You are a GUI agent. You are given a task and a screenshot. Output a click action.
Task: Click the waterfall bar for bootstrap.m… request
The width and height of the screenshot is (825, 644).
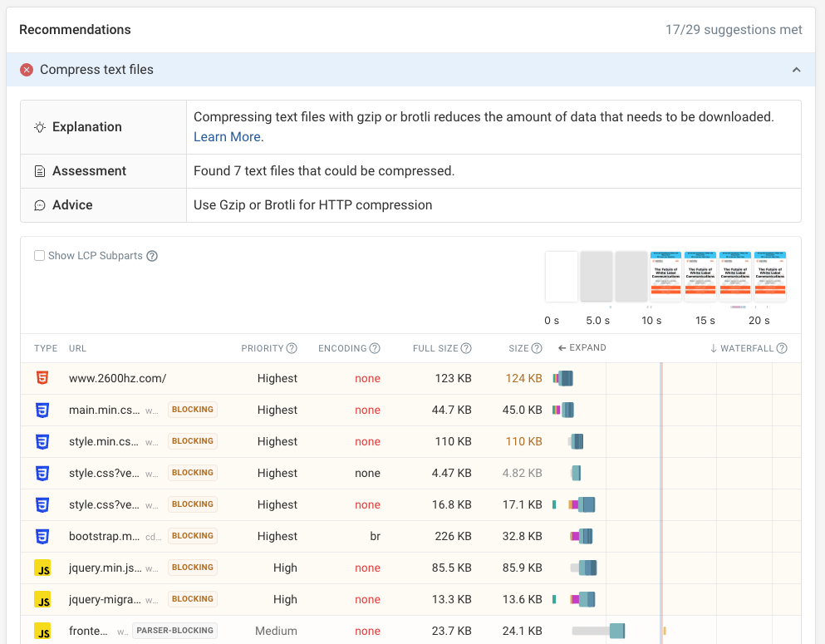click(x=582, y=536)
